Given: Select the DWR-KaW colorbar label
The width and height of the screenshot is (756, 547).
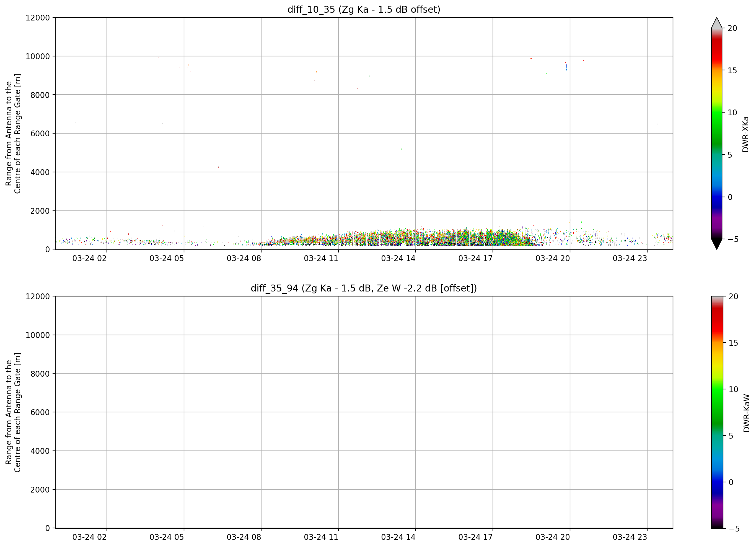Looking at the screenshot, I should pos(746,413).
